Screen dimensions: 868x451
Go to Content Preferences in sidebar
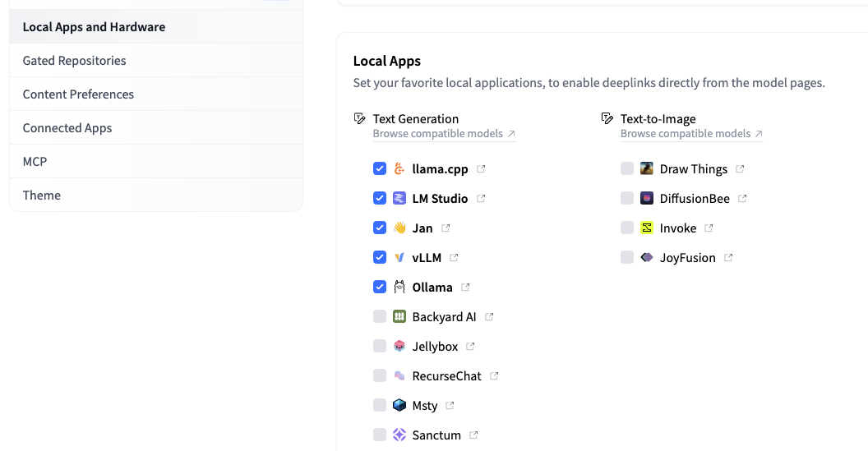click(x=78, y=94)
